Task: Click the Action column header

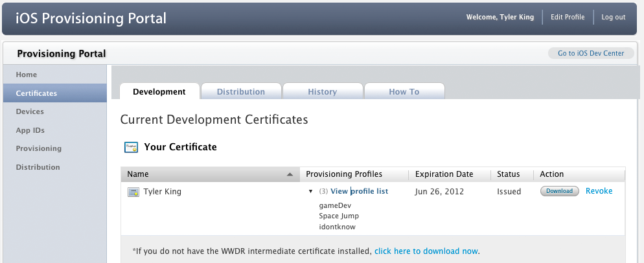Action: coord(579,174)
